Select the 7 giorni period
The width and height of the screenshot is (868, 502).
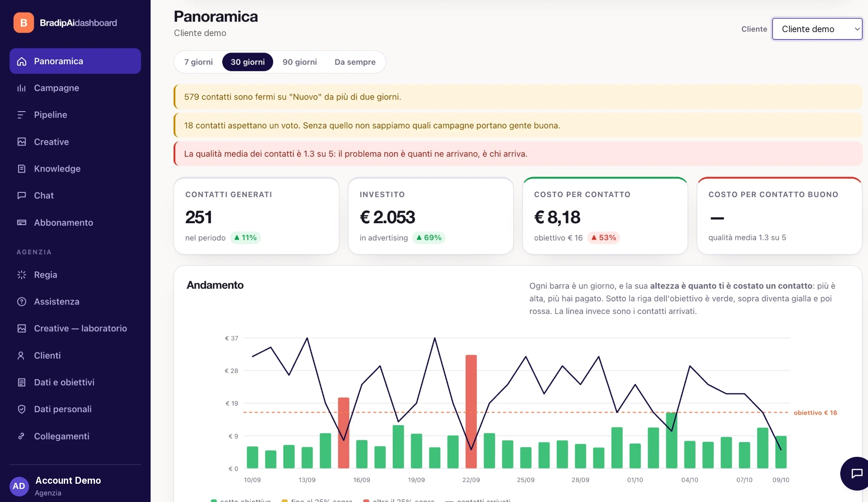coord(198,62)
